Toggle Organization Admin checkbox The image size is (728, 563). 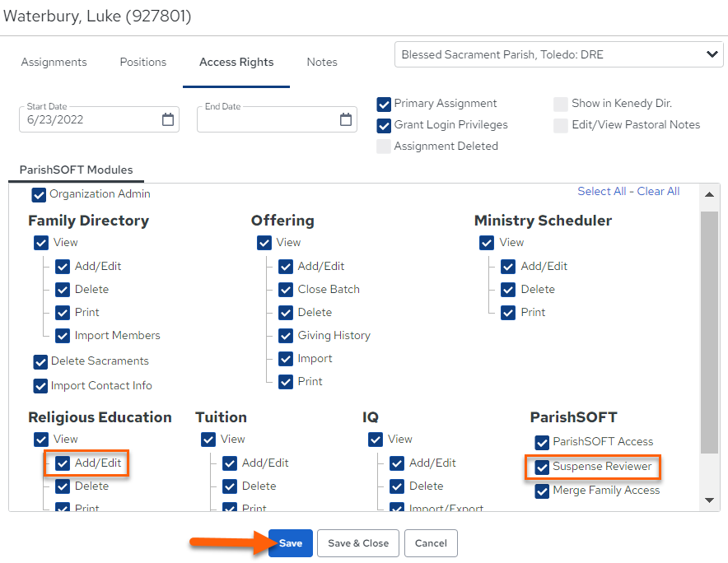point(39,194)
